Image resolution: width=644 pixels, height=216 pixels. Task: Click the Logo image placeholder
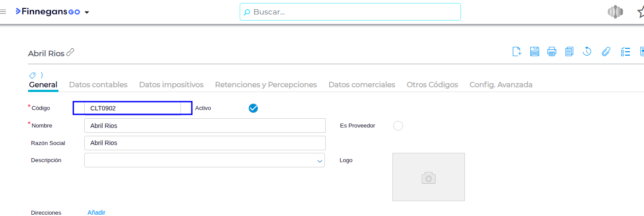pos(428,177)
